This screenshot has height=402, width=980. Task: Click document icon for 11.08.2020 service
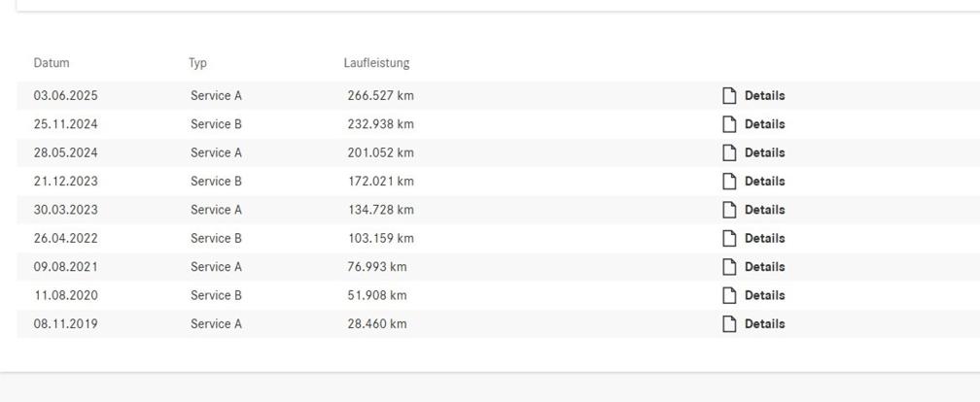point(729,295)
